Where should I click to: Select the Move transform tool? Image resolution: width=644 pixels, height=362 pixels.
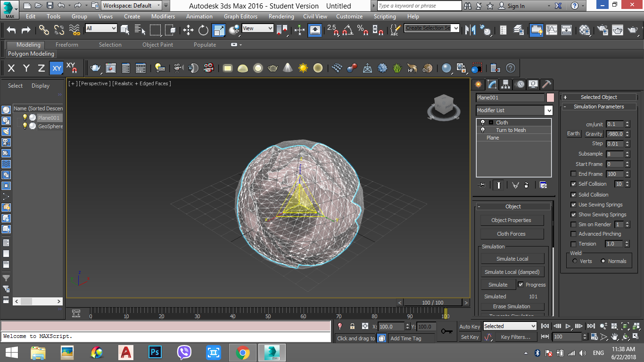pos(189,30)
